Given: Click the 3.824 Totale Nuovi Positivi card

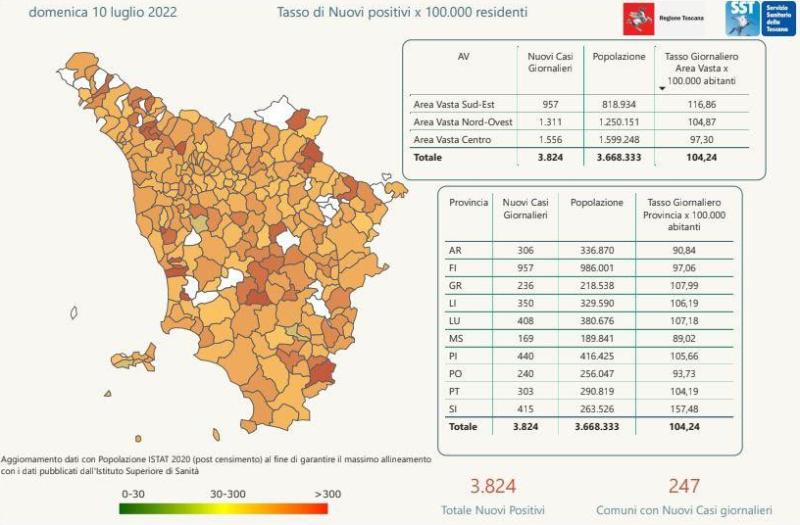Looking at the screenshot, I should pos(493,496).
